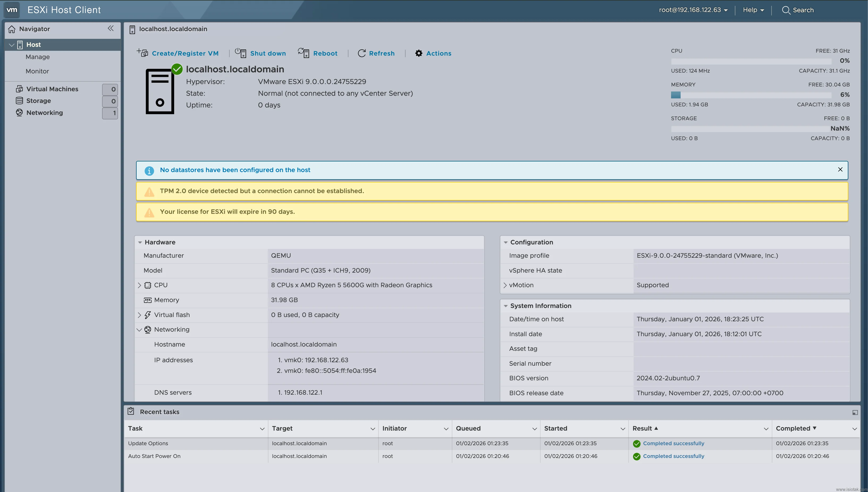Click the VMware vm logo
The height and width of the screenshot is (492, 868).
(12, 10)
